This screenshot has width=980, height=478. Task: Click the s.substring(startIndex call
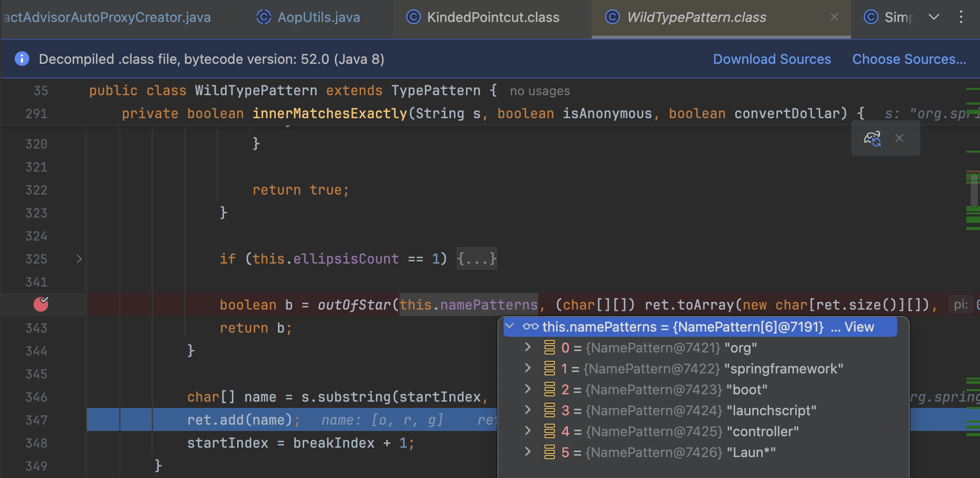pos(391,397)
